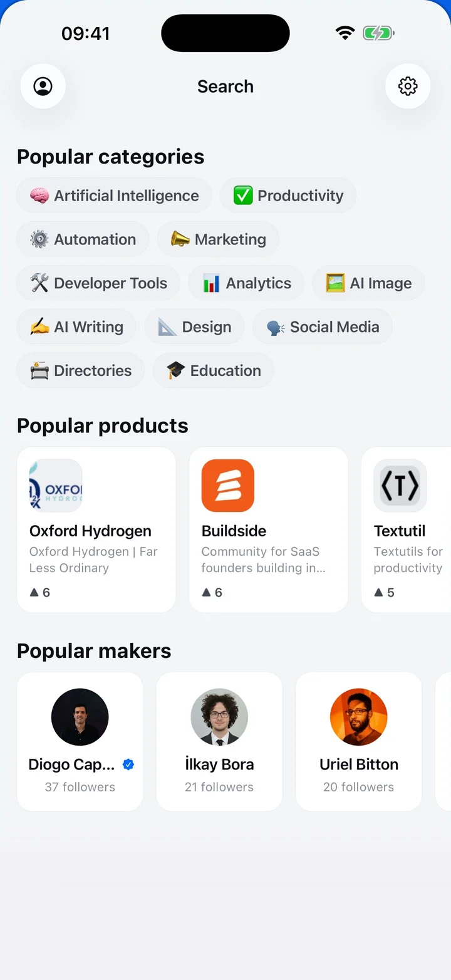Tap the battery indicator in status bar
Image resolution: width=451 pixels, height=980 pixels.
[x=378, y=33]
